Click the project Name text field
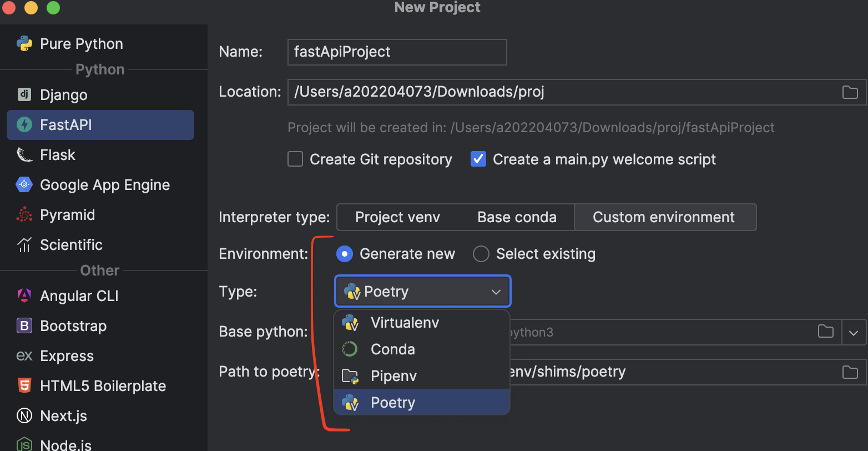The height and width of the screenshot is (451, 868). point(397,52)
